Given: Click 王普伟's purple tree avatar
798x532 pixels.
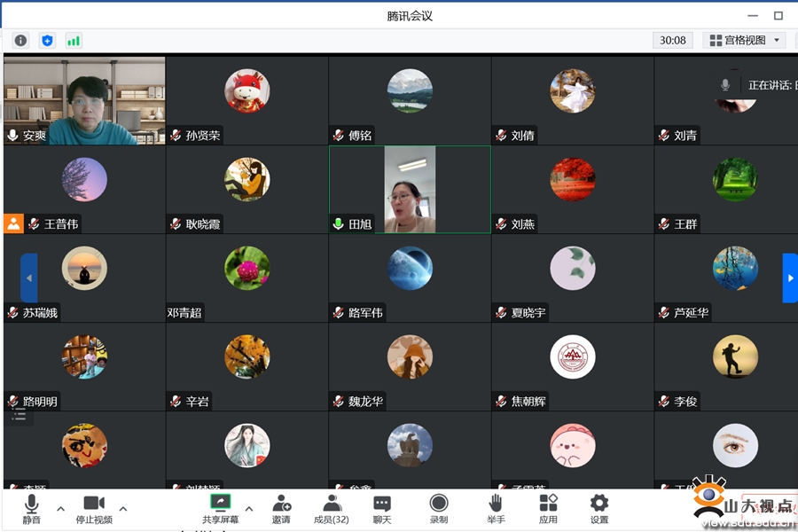Looking at the screenshot, I should point(84,179).
